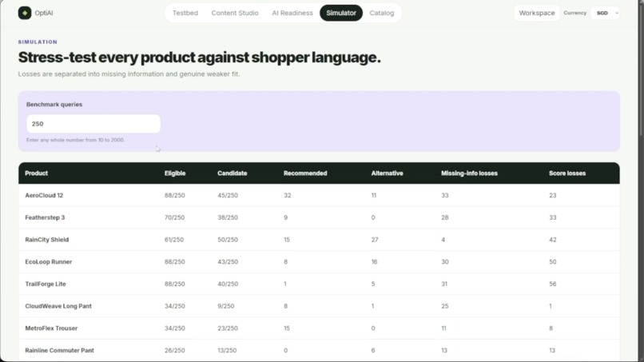Click the Currency label
644x362 pixels.
574,13
